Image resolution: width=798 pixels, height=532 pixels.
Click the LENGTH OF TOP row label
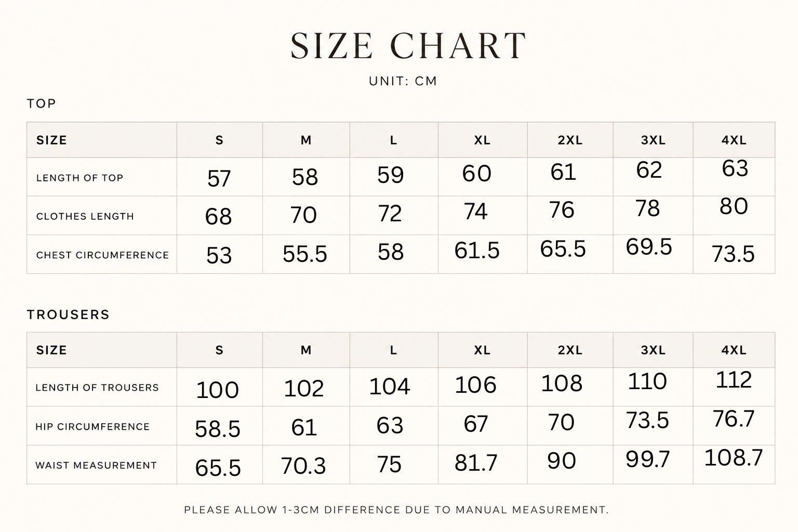[x=79, y=178]
